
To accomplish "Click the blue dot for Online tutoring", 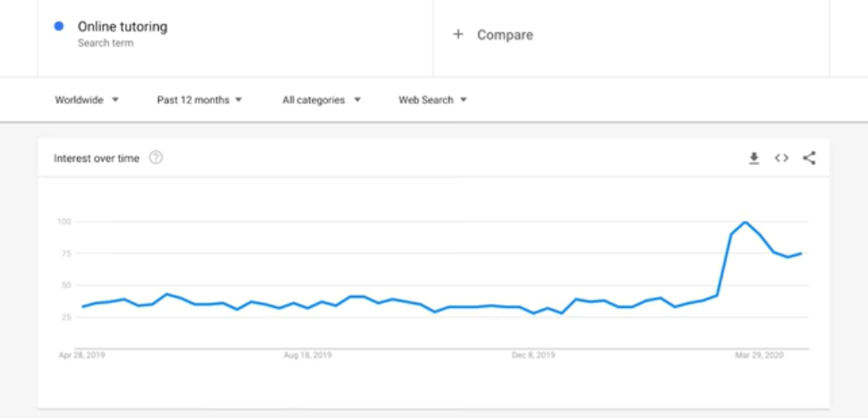I will point(59,26).
